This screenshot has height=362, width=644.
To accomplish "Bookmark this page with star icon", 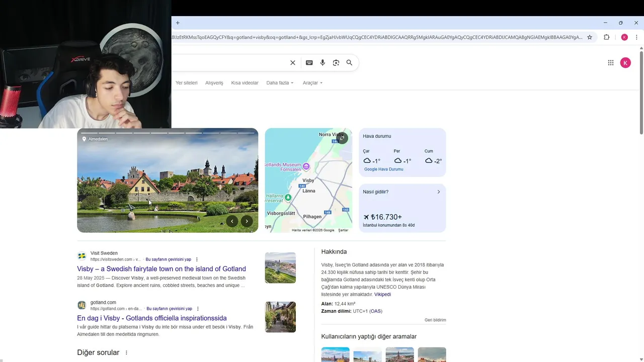I will [x=590, y=37].
